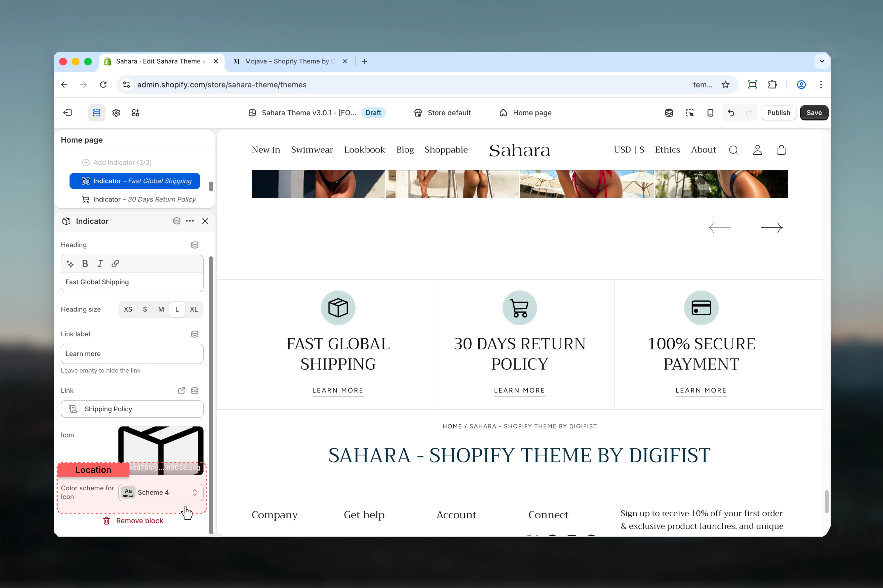Switch to the Sahara Edit Theme browser tab
Screen dimensions: 883x588
pos(161,62)
